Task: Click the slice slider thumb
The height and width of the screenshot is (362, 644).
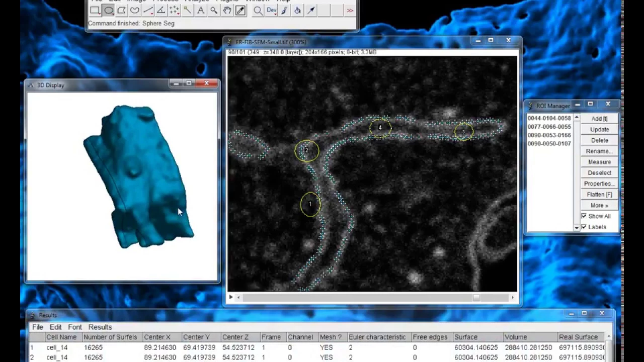Action: point(476,298)
